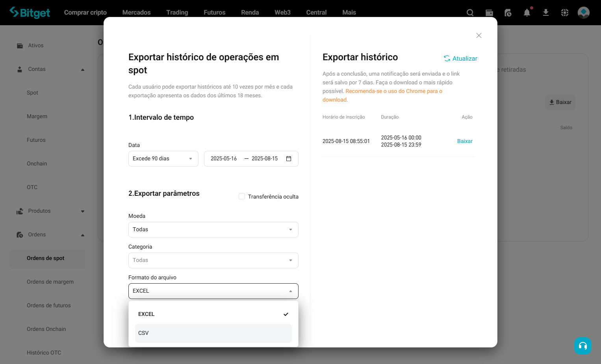Go to Ordens de futuros
The width and height of the screenshot is (601, 364).
(49, 306)
